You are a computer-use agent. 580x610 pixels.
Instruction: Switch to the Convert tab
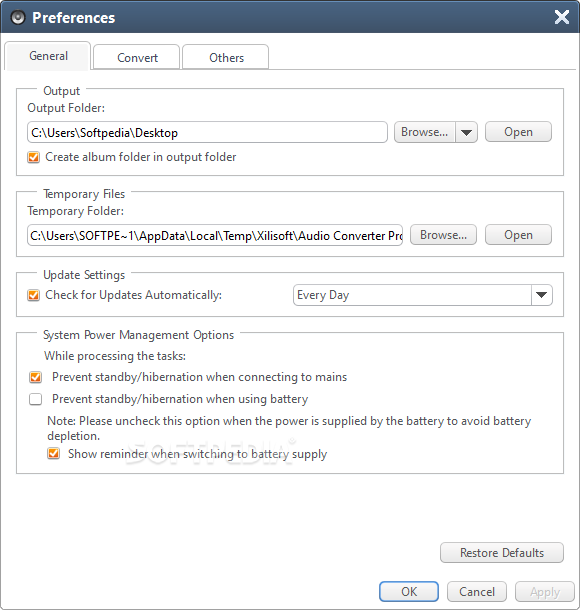(x=137, y=58)
